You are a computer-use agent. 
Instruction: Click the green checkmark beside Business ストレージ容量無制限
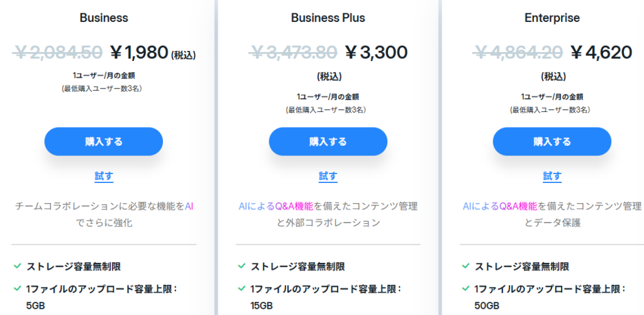18,266
